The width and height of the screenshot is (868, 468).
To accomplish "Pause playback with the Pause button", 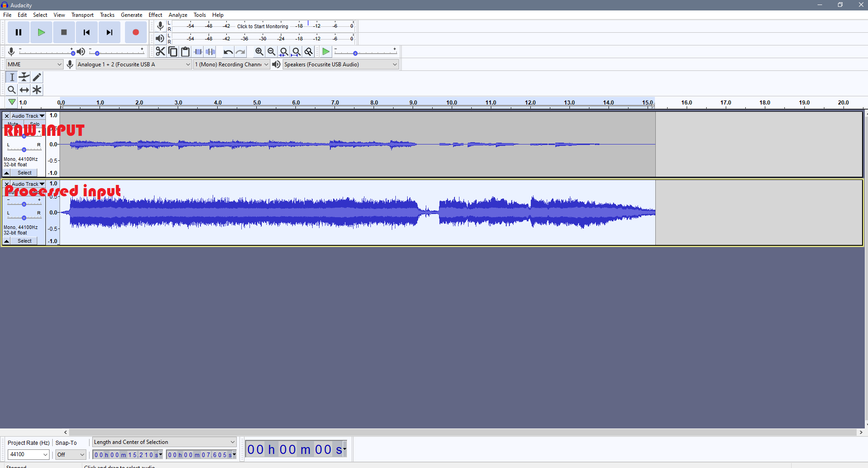I will pyautogui.click(x=19, y=32).
